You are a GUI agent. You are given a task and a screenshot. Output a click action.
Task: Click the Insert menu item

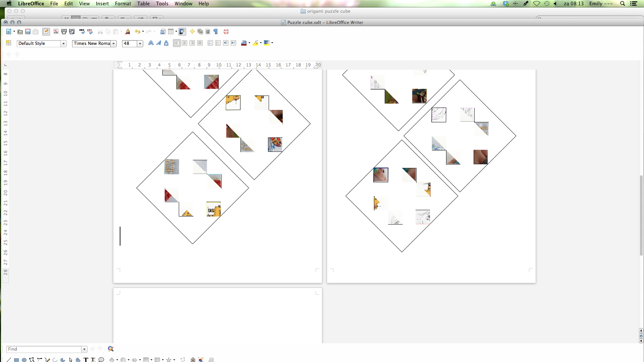point(102,4)
